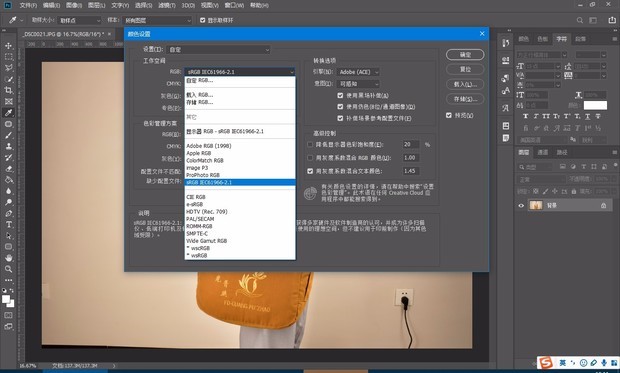Image resolution: width=620 pixels, height=373 pixels.
Task: Click the OK button in Color Settings
Action: (x=465, y=55)
